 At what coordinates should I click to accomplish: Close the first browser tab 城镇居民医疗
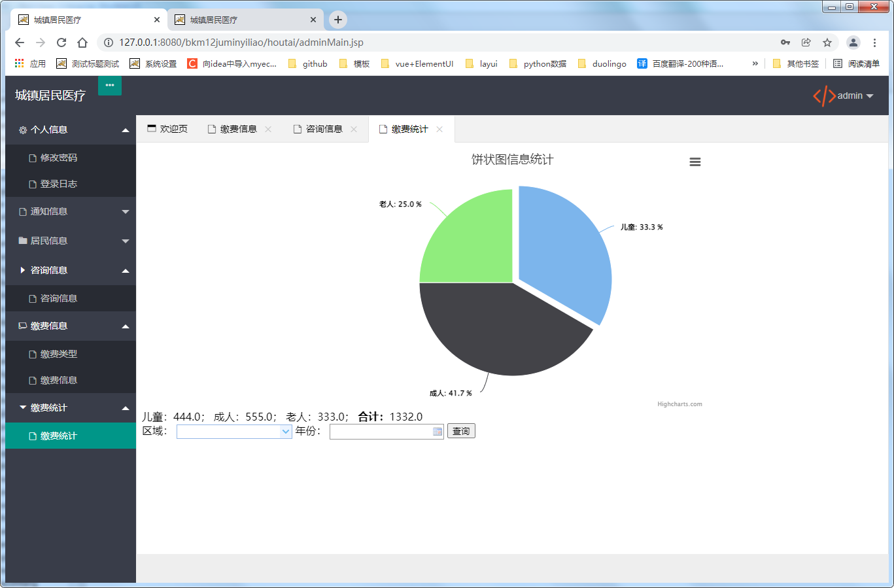tap(157, 20)
